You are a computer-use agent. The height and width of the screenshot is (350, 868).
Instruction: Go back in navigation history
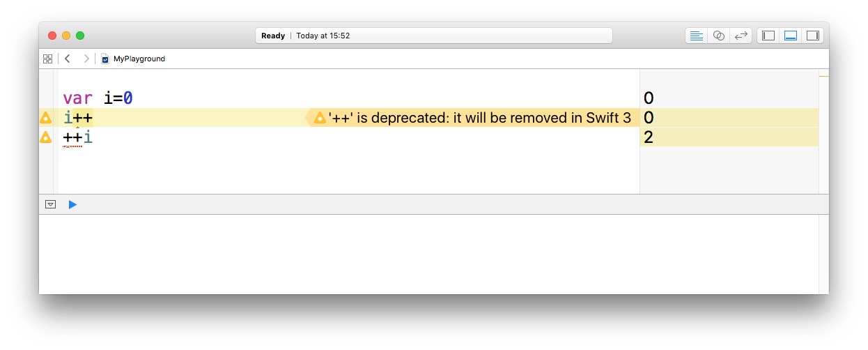tap(68, 59)
